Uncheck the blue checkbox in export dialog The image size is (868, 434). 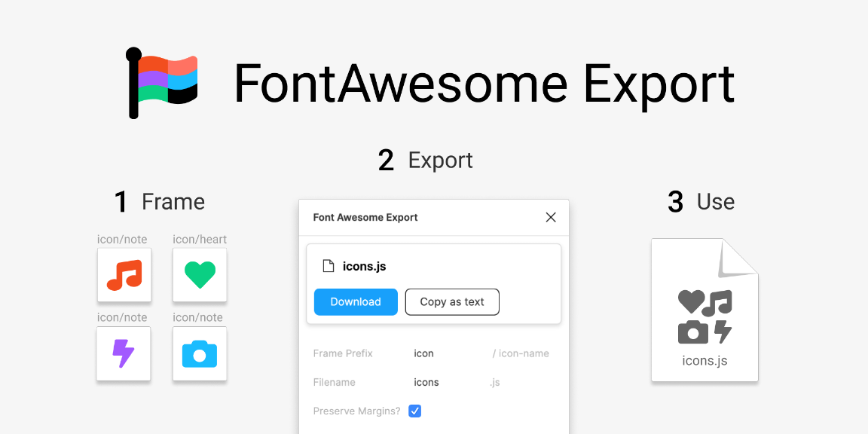pyautogui.click(x=414, y=411)
